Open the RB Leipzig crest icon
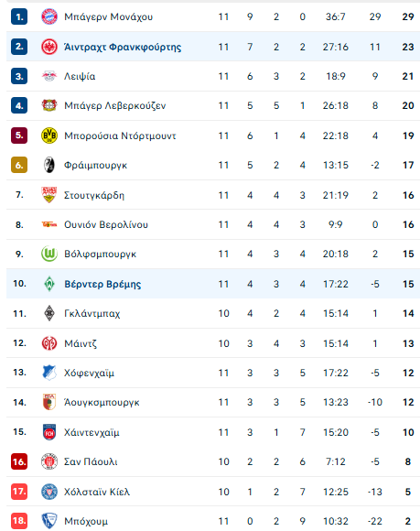Viewport: 420px width, 531px height. [49, 76]
